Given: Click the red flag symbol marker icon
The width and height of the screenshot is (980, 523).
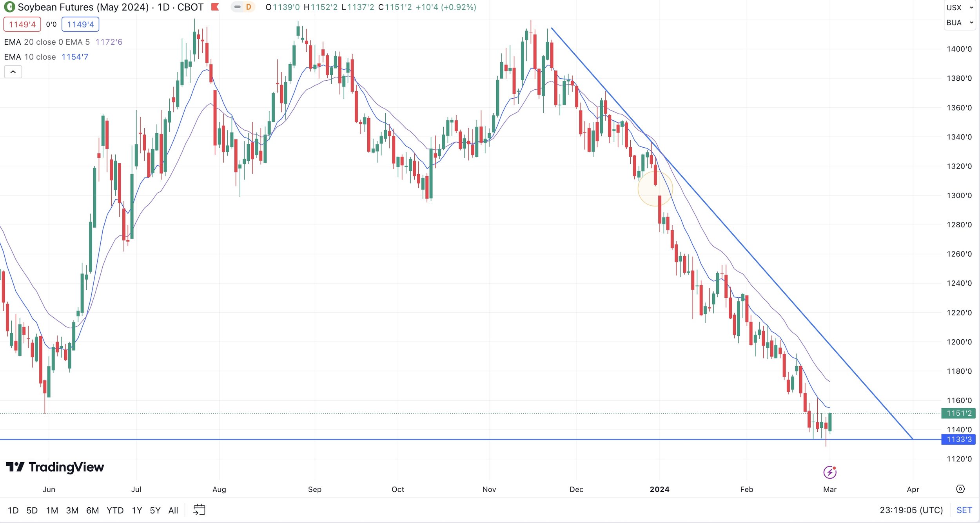Looking at the screenshot, I should (215, 7).
